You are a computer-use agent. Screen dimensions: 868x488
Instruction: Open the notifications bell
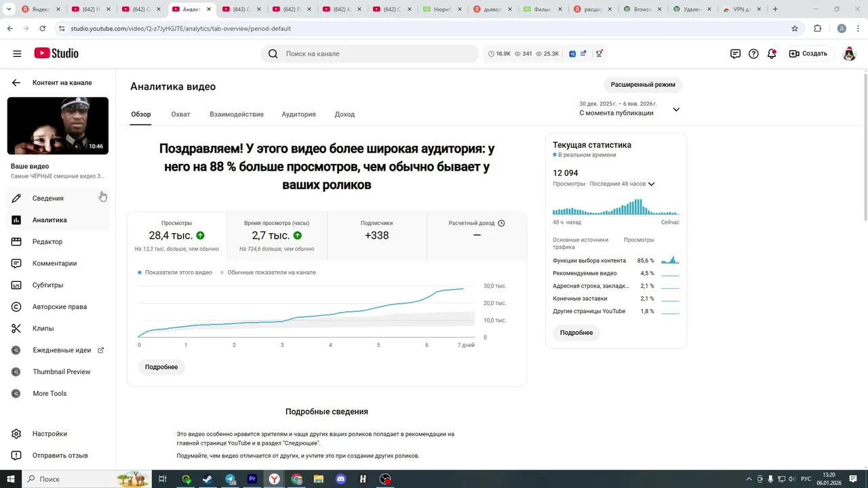point(772,54)
